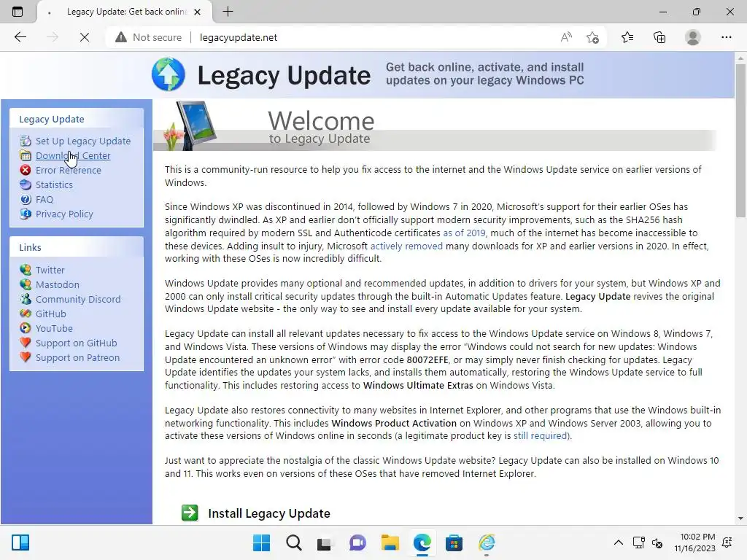Follow the 'still required' link
This screenshot has width=747, height=560.
[541, 436]
